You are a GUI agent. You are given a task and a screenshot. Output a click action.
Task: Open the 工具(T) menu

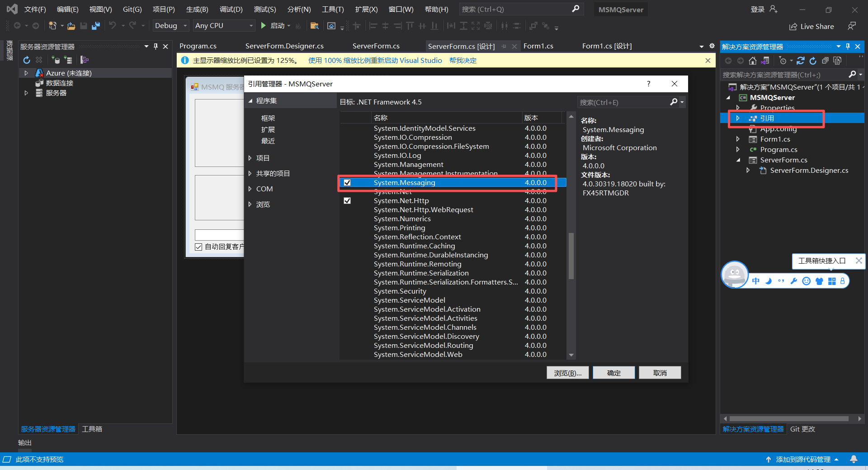(333, 9)
